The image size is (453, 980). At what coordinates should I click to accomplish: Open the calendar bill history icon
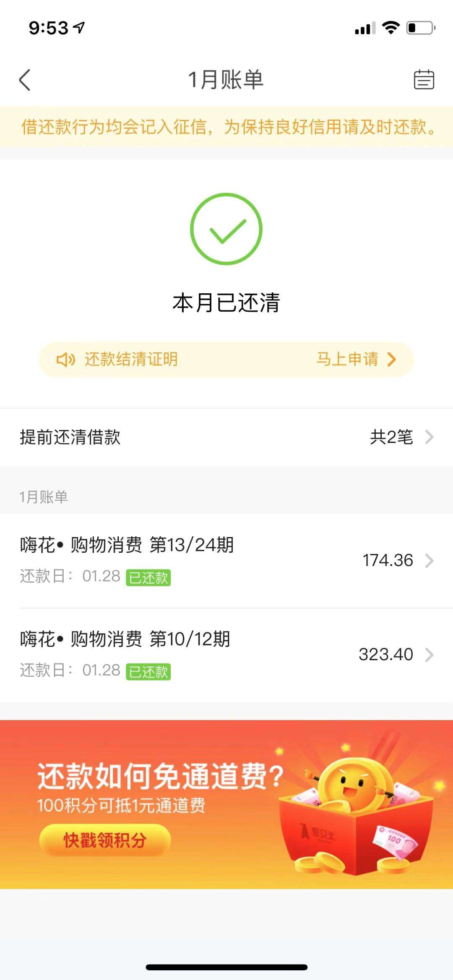[424, 79]
